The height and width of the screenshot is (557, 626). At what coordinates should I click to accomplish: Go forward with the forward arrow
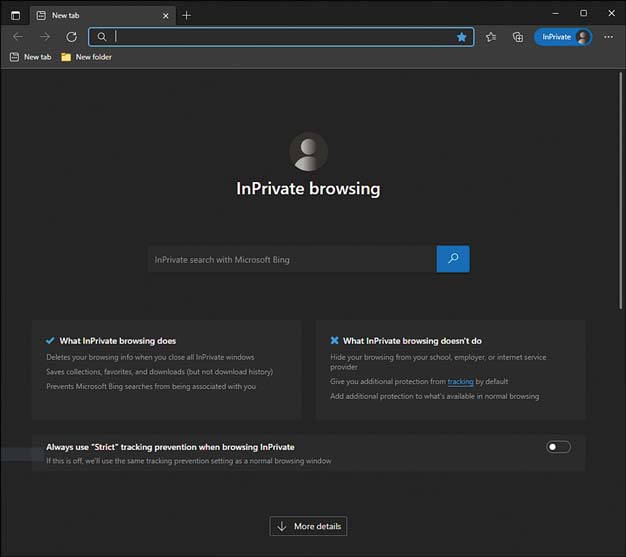45,37
